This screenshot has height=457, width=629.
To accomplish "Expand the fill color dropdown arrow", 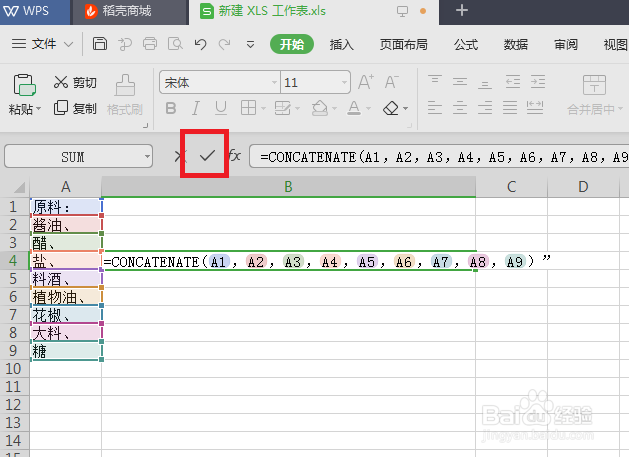I will click(334, 108).
